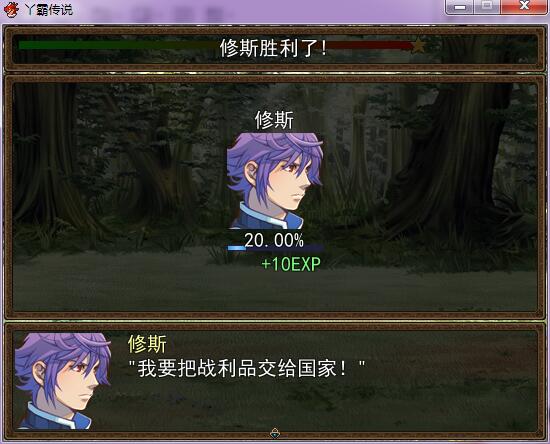Click the 20.00% experience percentage

click(274, 240)
